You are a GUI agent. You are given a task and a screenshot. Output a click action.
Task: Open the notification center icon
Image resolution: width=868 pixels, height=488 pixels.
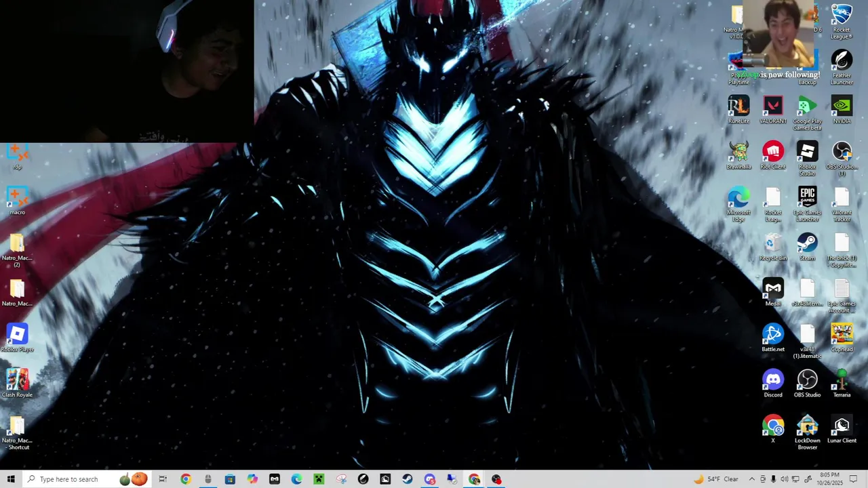click(854, 479)
